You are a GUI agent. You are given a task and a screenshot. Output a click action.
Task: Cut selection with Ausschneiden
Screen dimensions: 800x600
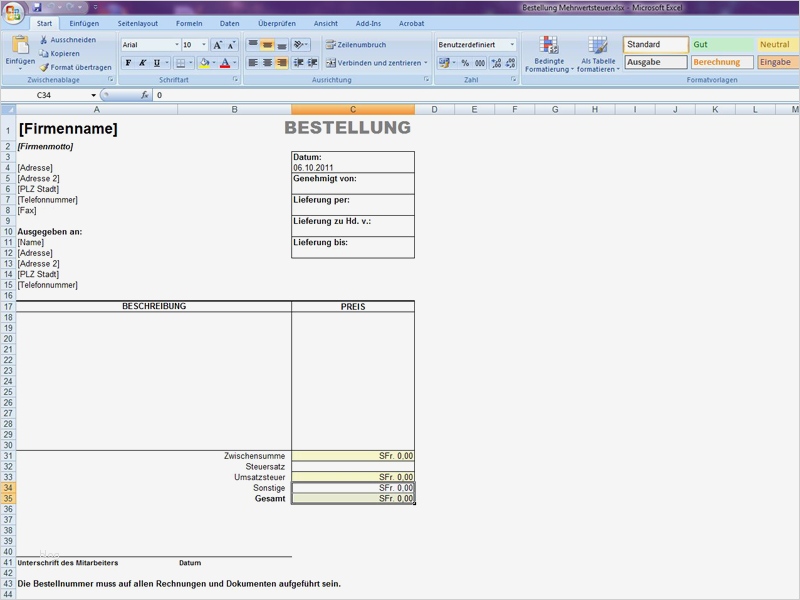67,40
